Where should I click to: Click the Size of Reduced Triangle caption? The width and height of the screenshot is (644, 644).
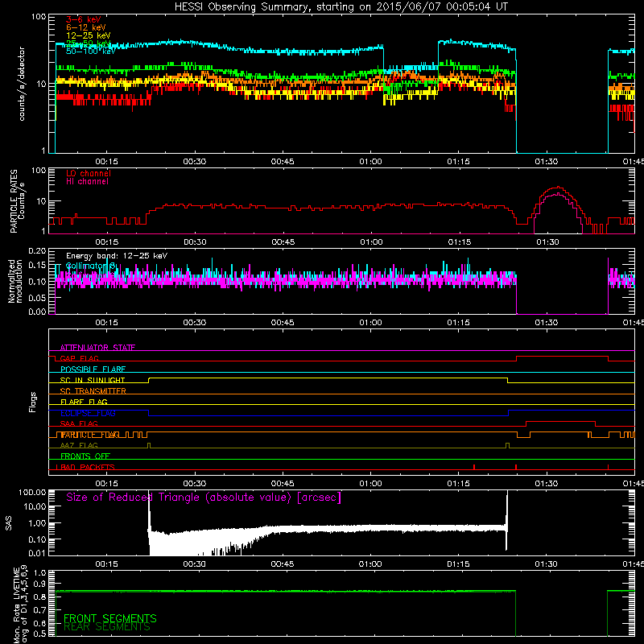(204, 497)
